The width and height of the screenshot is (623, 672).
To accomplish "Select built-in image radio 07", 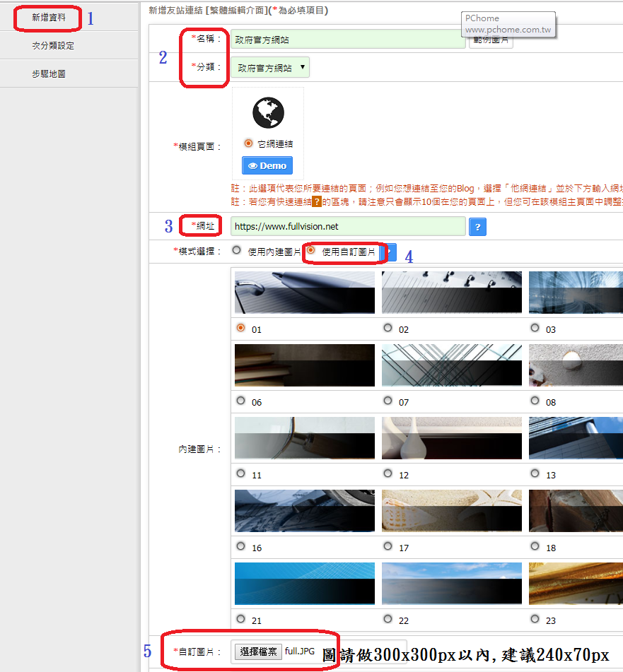I will [388, 401].
